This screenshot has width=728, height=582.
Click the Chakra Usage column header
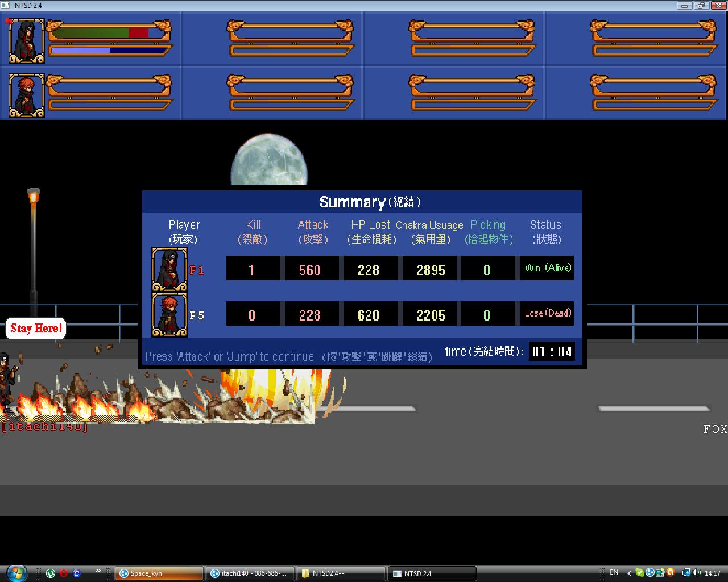429,231
